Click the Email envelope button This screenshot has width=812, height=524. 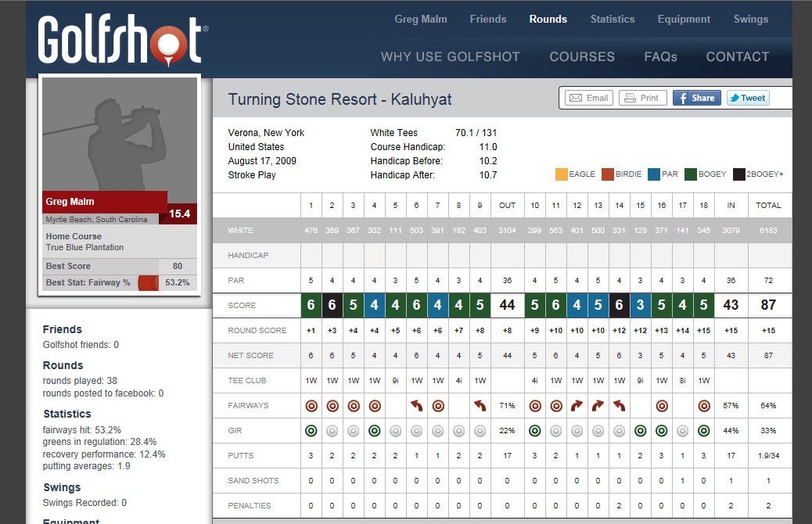(x=588, y=98)
